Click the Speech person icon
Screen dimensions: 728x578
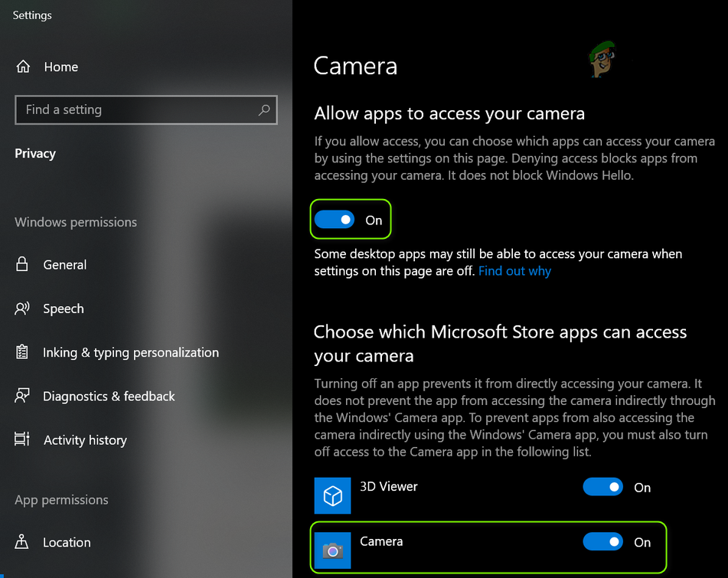click(x=22, y=309)
